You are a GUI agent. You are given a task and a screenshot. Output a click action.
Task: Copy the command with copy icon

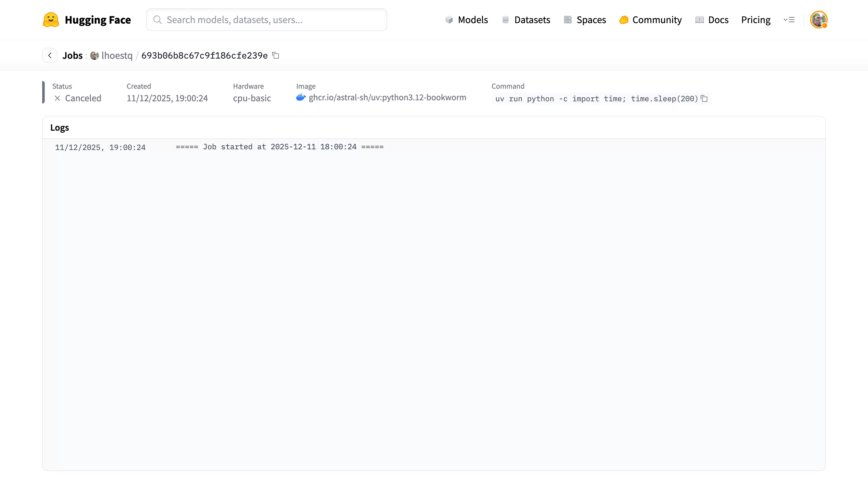point(704,99)
